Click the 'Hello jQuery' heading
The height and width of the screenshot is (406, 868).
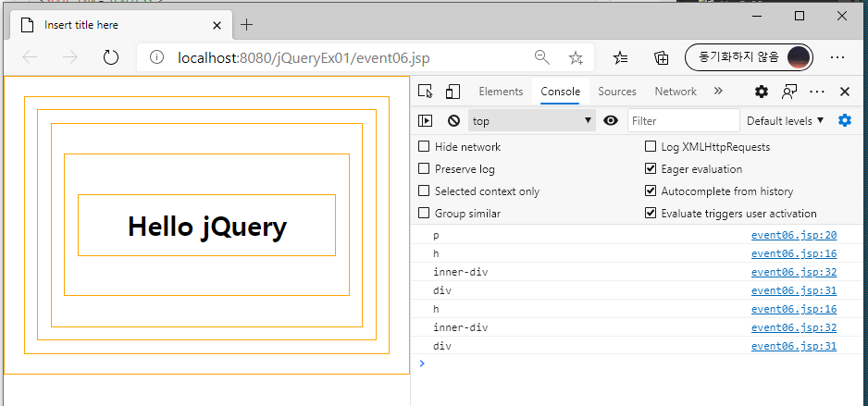coord(207,227)
